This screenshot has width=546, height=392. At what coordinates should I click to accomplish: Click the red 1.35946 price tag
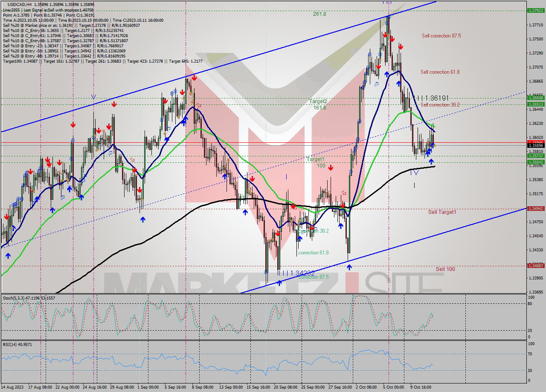click(535, 142)
